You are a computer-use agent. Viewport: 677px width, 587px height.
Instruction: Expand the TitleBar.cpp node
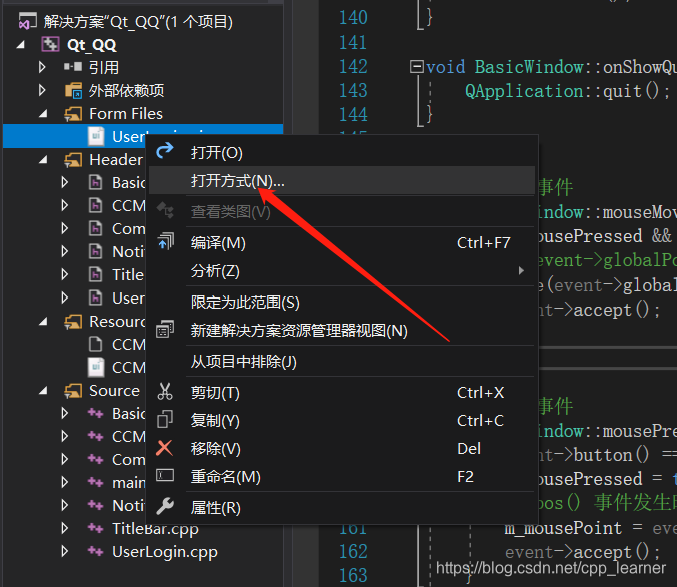tap(65, 528)
